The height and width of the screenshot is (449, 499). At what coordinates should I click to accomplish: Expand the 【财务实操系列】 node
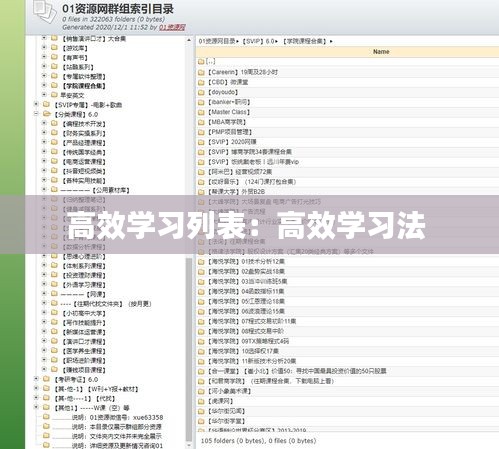coord(44,133)
